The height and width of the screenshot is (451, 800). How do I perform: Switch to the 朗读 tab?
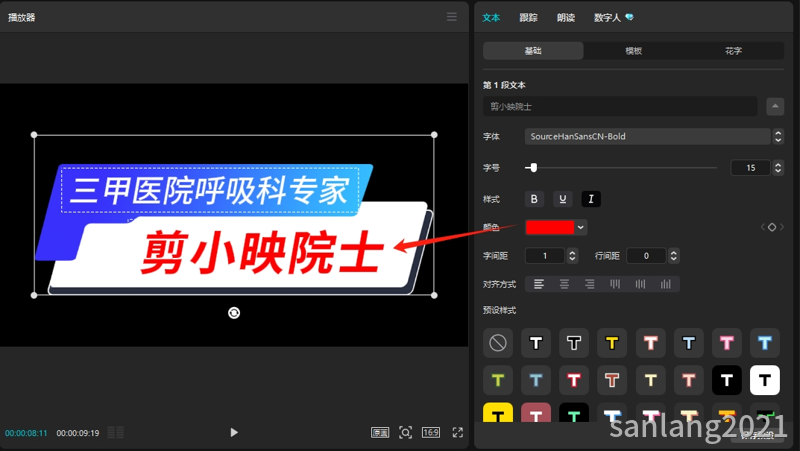coord(566,17)
